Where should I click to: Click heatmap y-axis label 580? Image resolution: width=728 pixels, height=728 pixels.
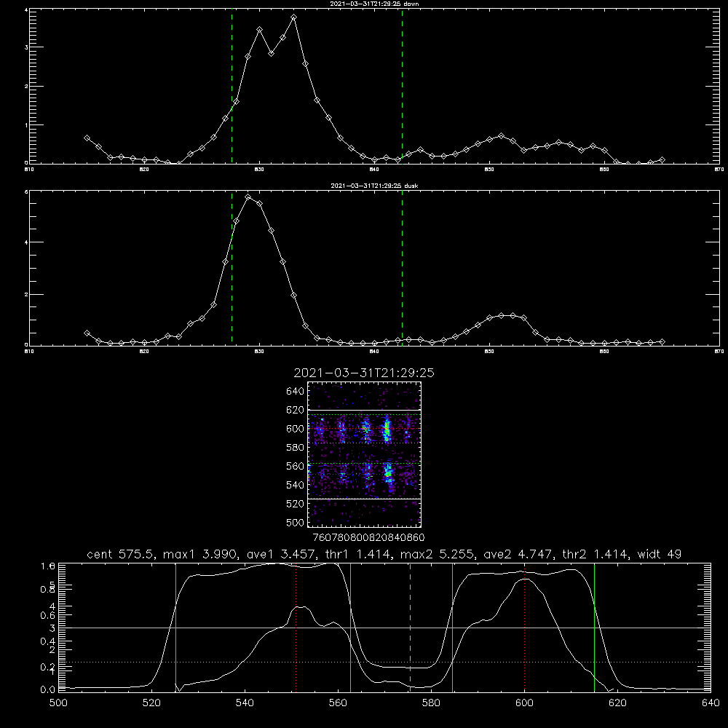point(296,448)
